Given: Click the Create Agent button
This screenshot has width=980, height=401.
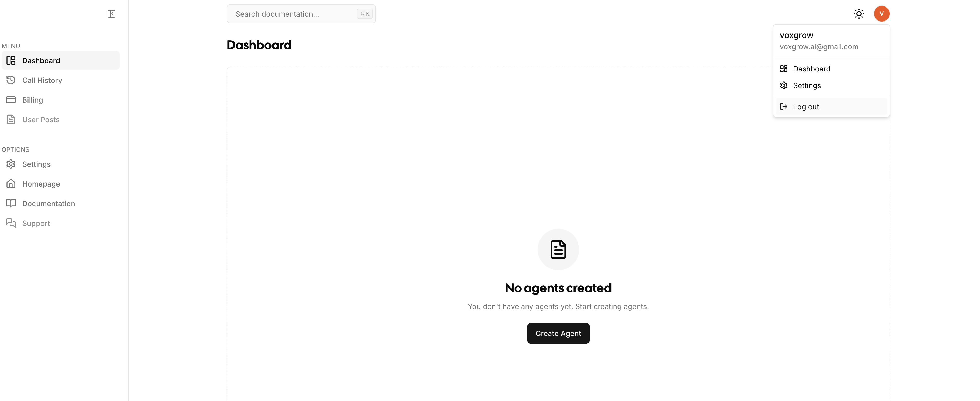Looking at the screenshot, I should coord(558,333).
